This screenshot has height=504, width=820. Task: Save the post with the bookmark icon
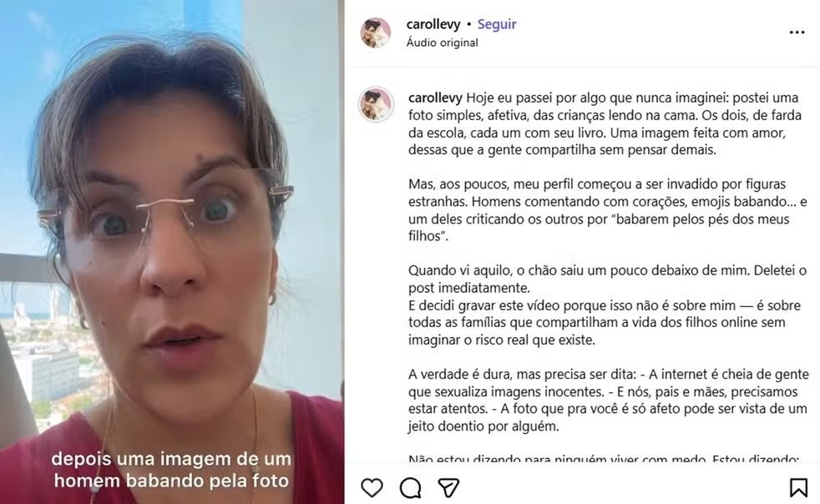tap(798, 487)
